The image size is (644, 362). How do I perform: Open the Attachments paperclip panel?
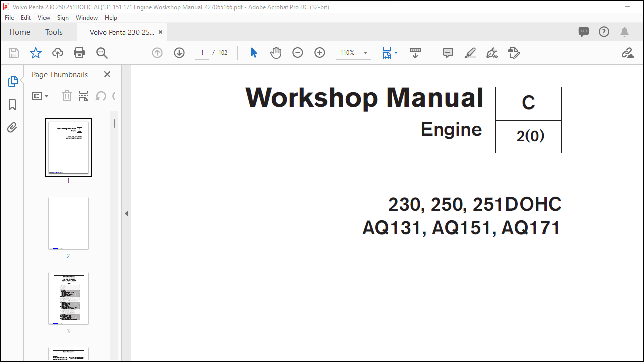coord(12,128)
